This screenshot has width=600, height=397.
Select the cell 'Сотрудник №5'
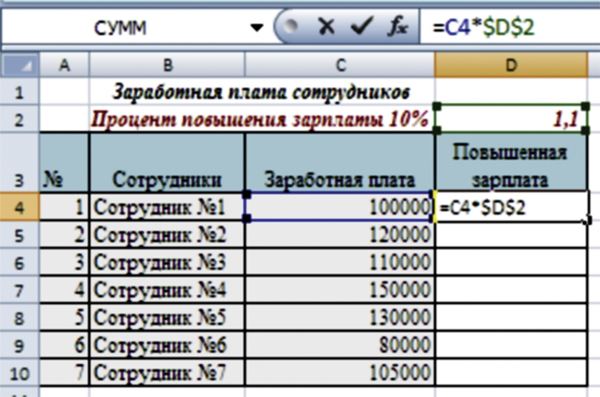click(x=167, y=318)
